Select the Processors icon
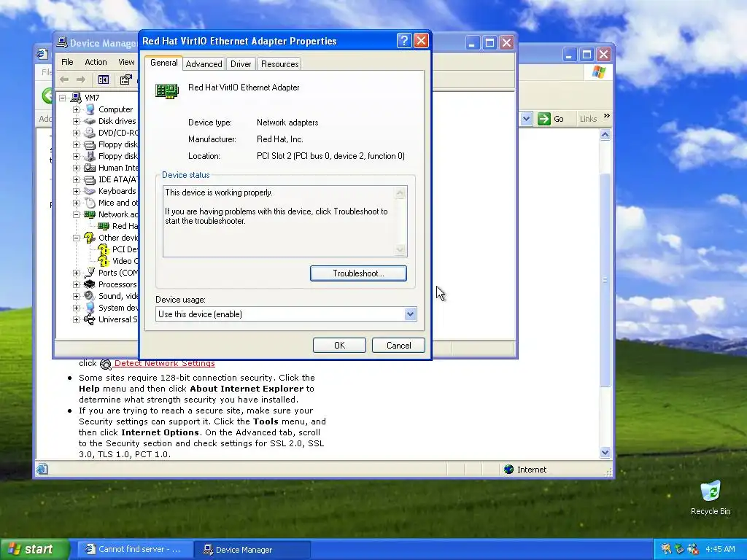The width and height of the screenshot is (747, 560). click(90, 284)
